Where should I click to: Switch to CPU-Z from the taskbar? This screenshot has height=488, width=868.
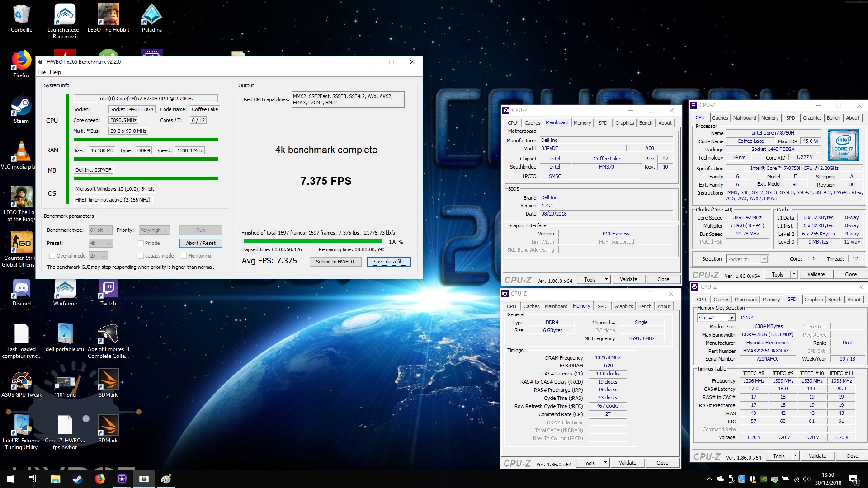click(x=122, y=479)
